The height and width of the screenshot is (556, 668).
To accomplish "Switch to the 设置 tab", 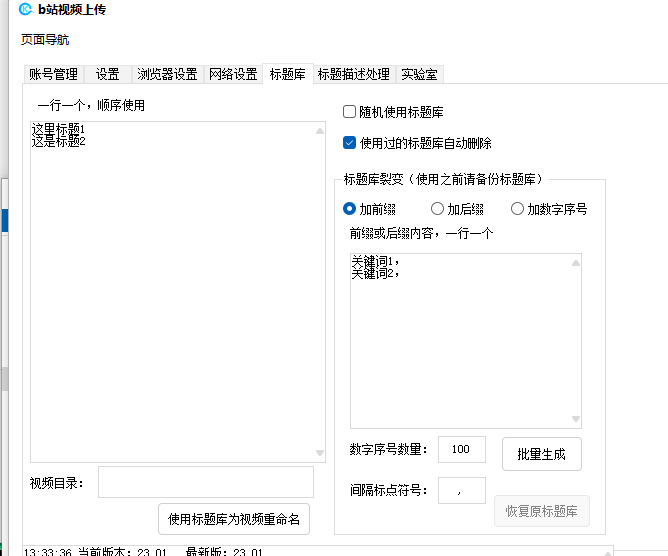I will click(x=107, y=75).
